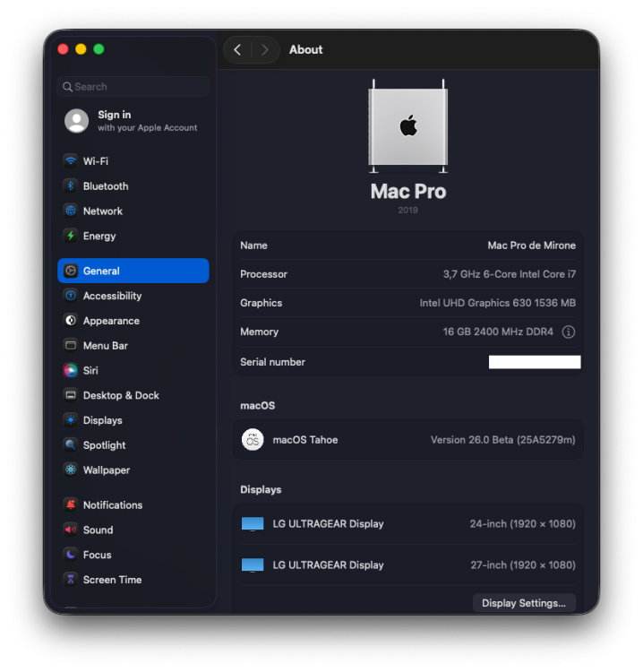
Task: Open Desktop & Dock settings
Action: pos(133,395)
